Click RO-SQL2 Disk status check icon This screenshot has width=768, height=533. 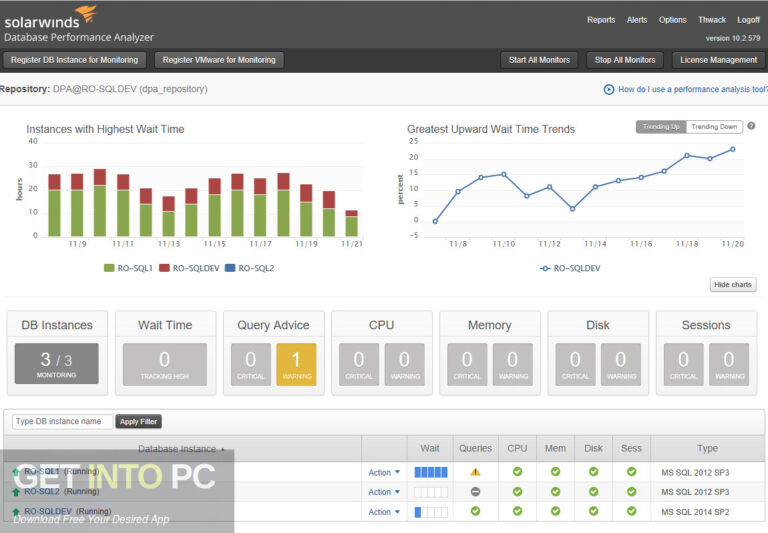tap(594, 491)
